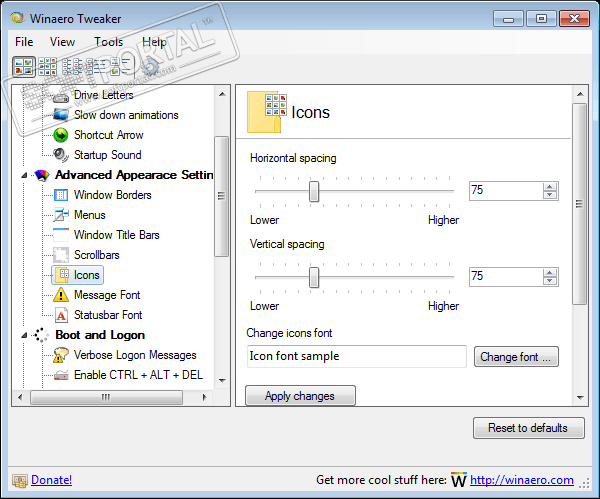Select the Window Title Bars icon
Screen dimensions: 600x499
click(60, 235)
